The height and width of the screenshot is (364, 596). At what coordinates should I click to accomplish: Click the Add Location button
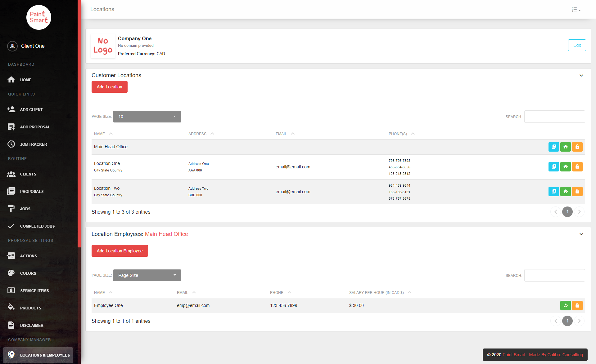109,87
